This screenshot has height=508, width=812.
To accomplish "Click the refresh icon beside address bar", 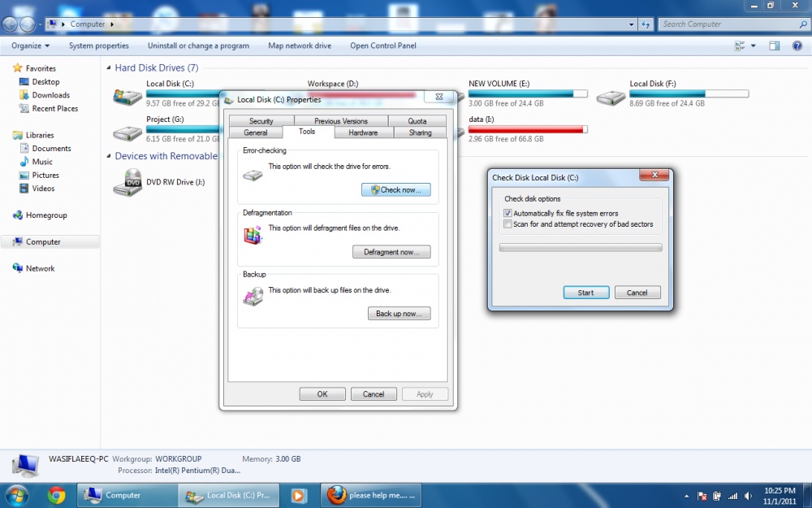I will (646, 24).
